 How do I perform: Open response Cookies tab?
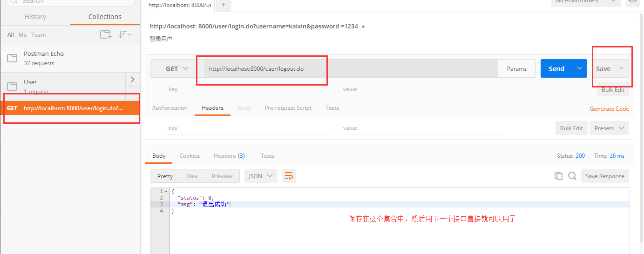tap(190, 155)
